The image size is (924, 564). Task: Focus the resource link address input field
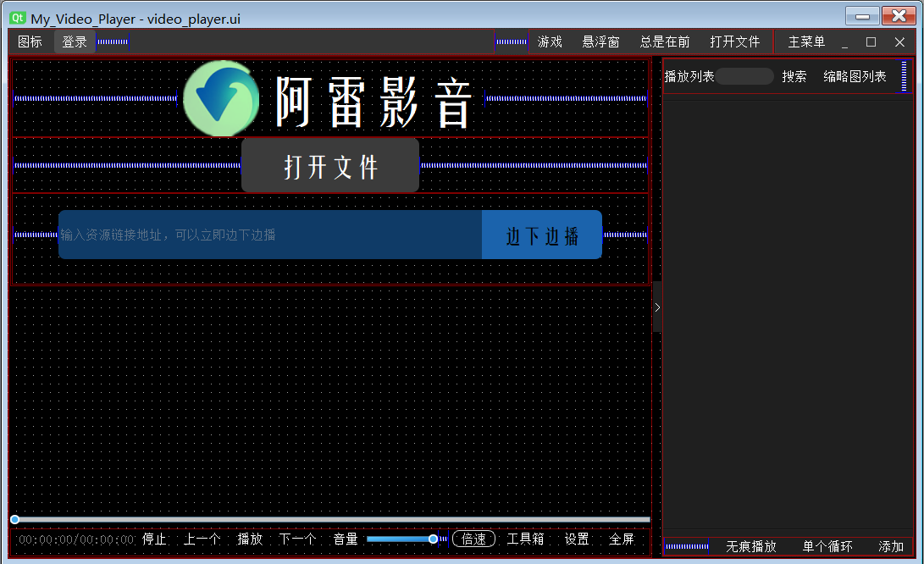pyautogui.click(x=270, y=235)
